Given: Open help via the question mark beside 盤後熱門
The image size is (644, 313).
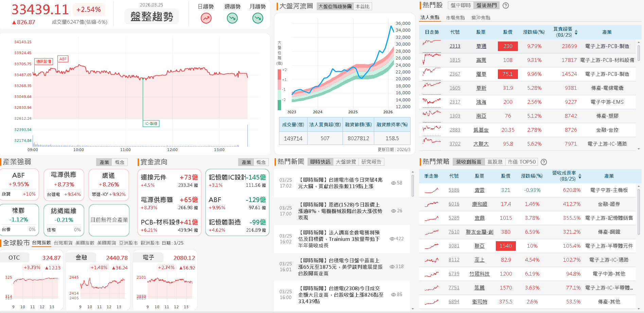Looking at the screenshot, I should 506,5.
